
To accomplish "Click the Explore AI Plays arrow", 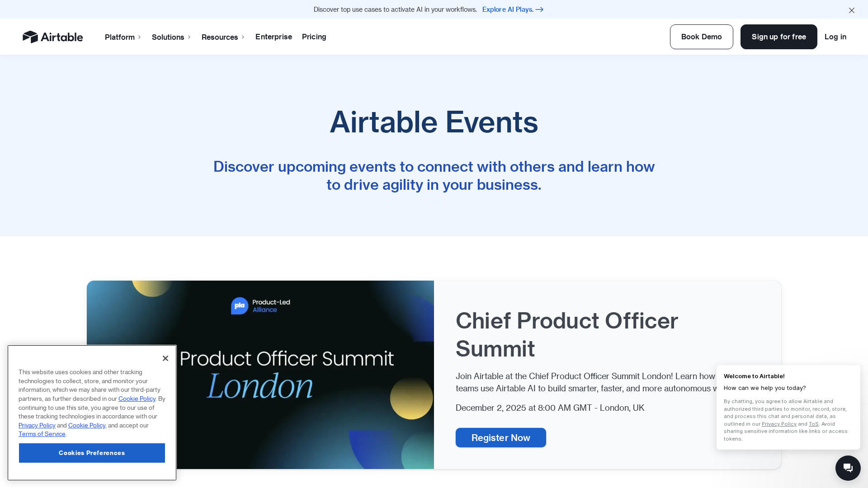I will tap(539, 9).
